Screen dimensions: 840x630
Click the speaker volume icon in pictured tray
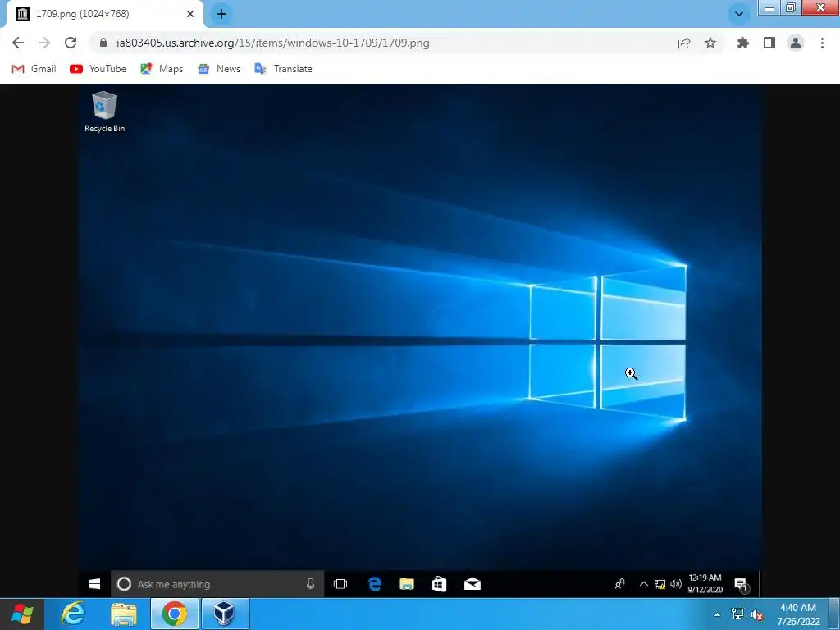click(676, 584)
